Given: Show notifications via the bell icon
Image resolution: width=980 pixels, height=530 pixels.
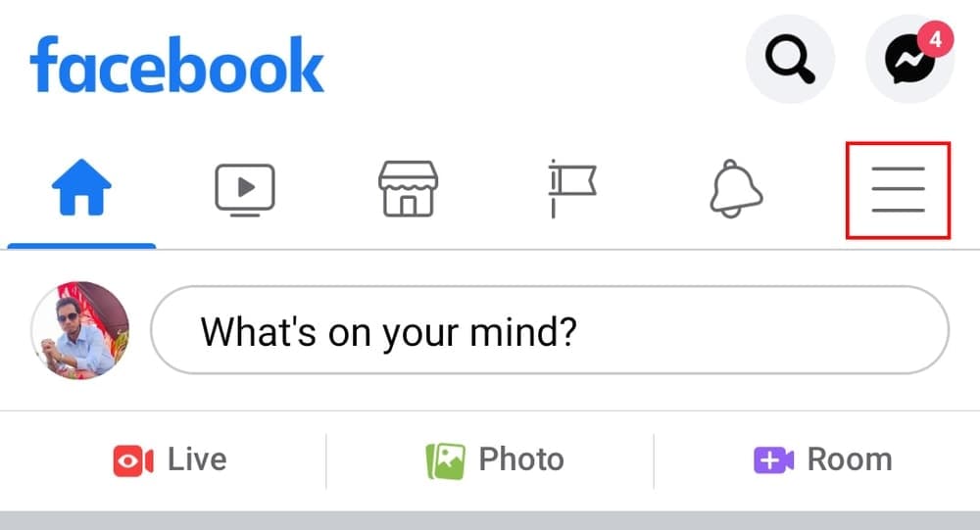Looking at the screenshot, I should tap(735, 189).
